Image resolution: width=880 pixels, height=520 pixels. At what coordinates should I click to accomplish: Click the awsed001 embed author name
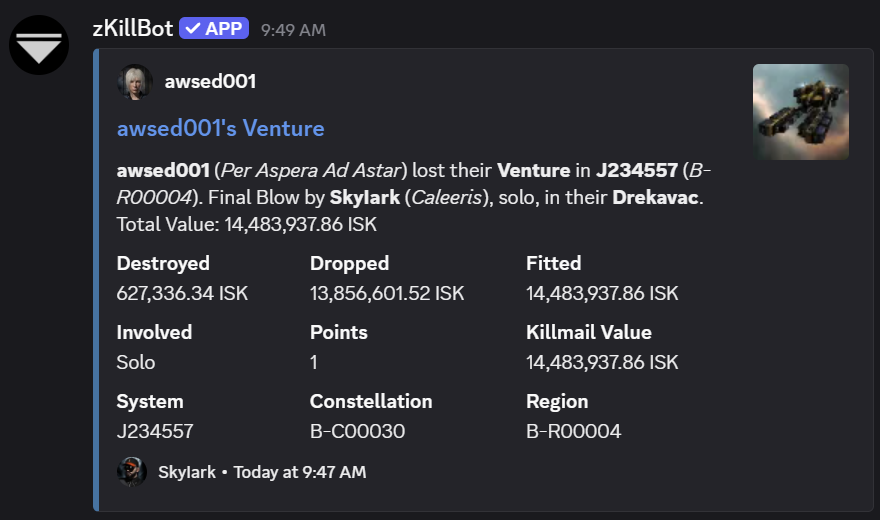pos(210,82)
